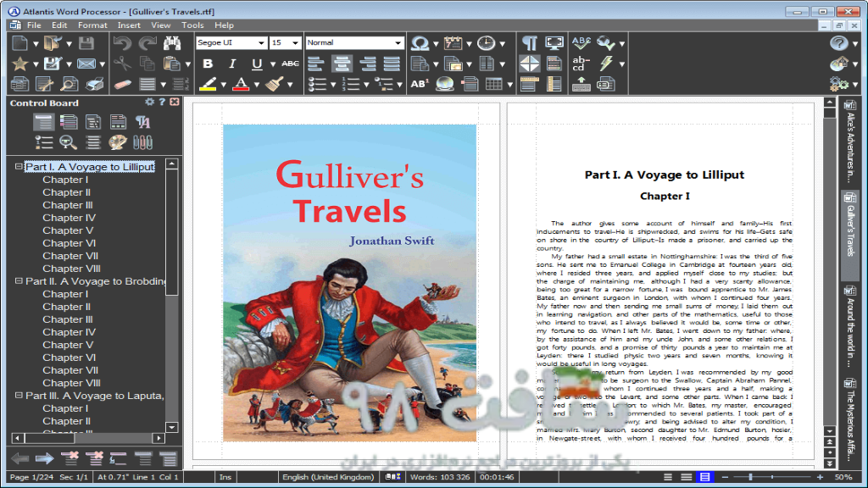The image size is (868, 488).
Task: Click the clock insert time icon
Action: coord(486,43)
